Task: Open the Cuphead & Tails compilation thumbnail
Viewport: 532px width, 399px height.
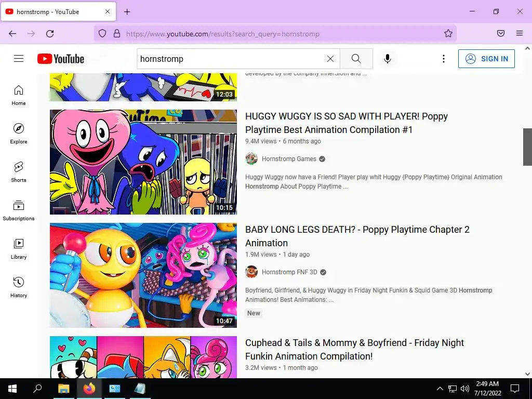Action: pyautogui.click(x=143, y=357)
